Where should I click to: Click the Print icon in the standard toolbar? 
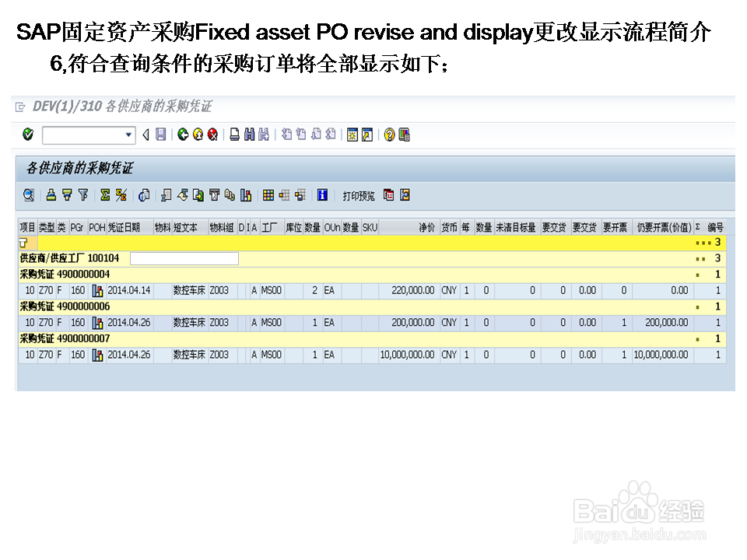click(x=235, y=135)
